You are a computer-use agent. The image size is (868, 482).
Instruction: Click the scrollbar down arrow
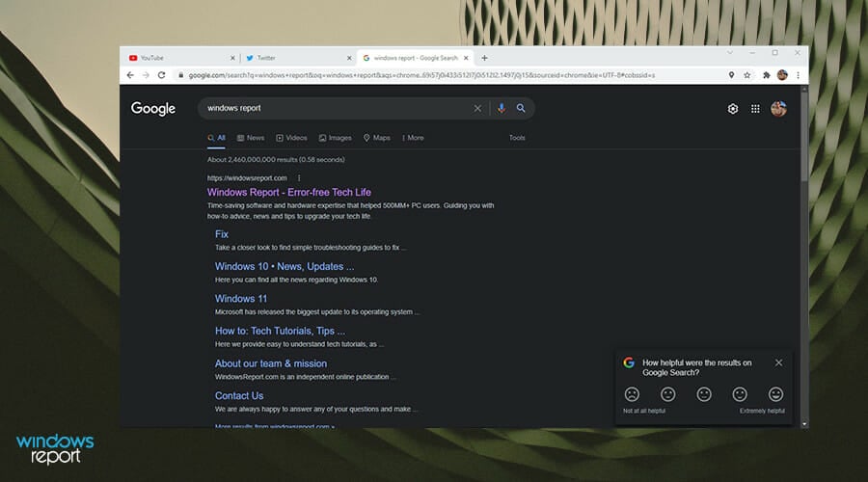click(x=804, y=424)
